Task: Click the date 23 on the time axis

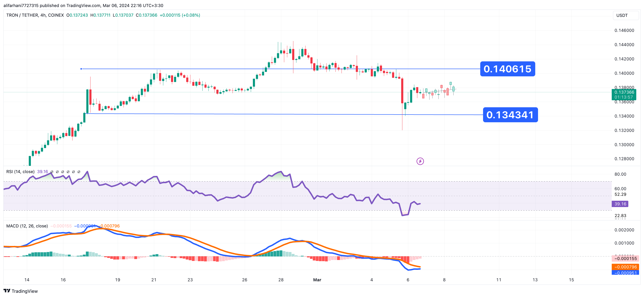Action: click(190, 280)
